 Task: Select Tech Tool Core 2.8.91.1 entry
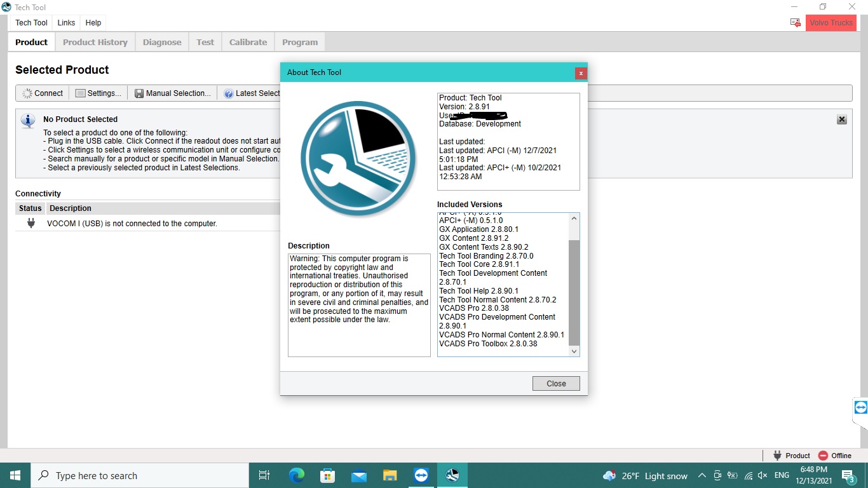click(x=479, y=264)
